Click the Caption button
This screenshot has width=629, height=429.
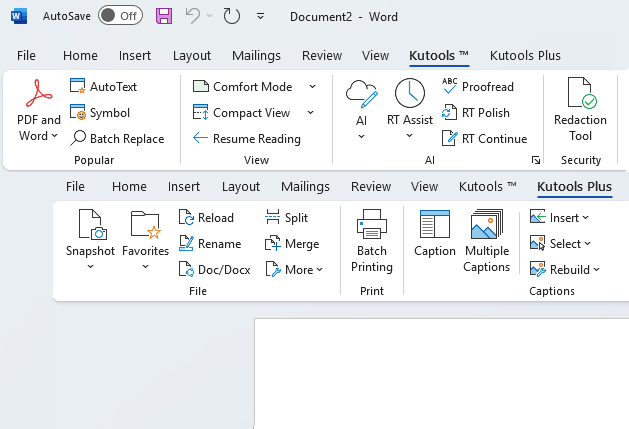tap(434, 233)
